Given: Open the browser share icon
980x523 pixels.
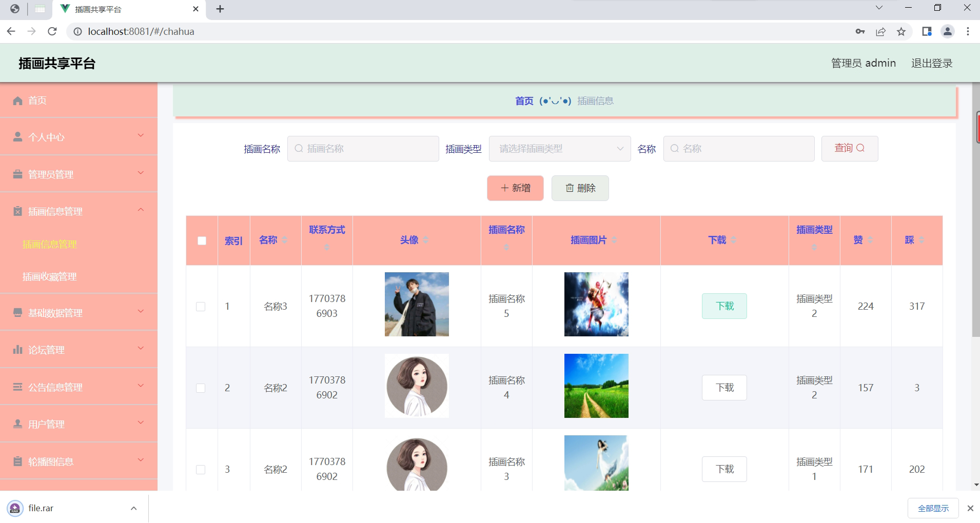Looking at the screenshot, I should click(880, 32).
